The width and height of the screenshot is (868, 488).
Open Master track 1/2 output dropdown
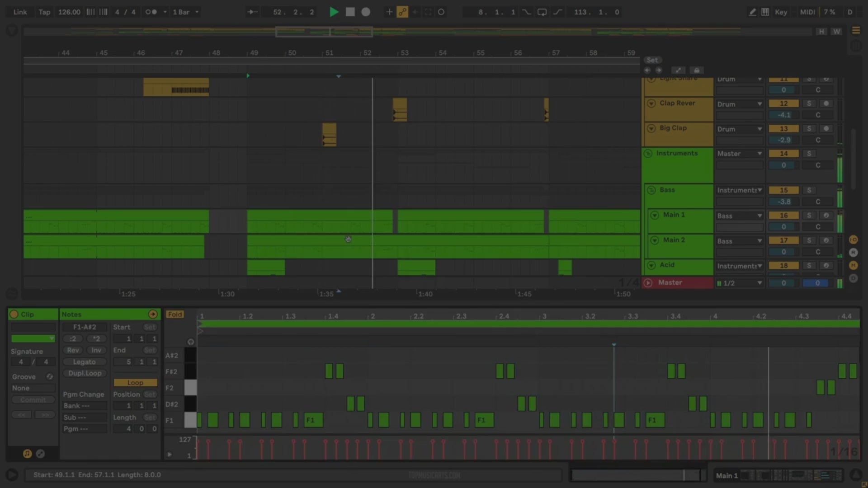pos(740,283)
